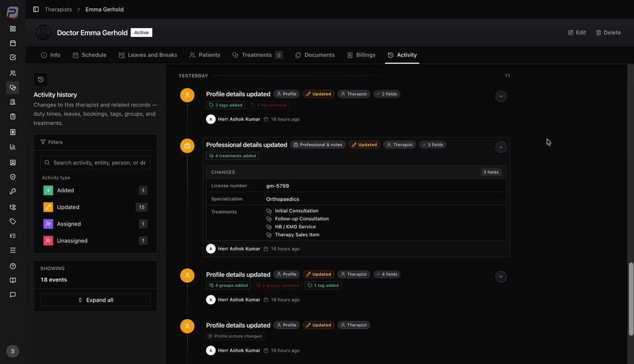Viewport: 634px width, 364px height.
Task: Toggle the Unassigned activity type filter
Action: pos(95,240)
